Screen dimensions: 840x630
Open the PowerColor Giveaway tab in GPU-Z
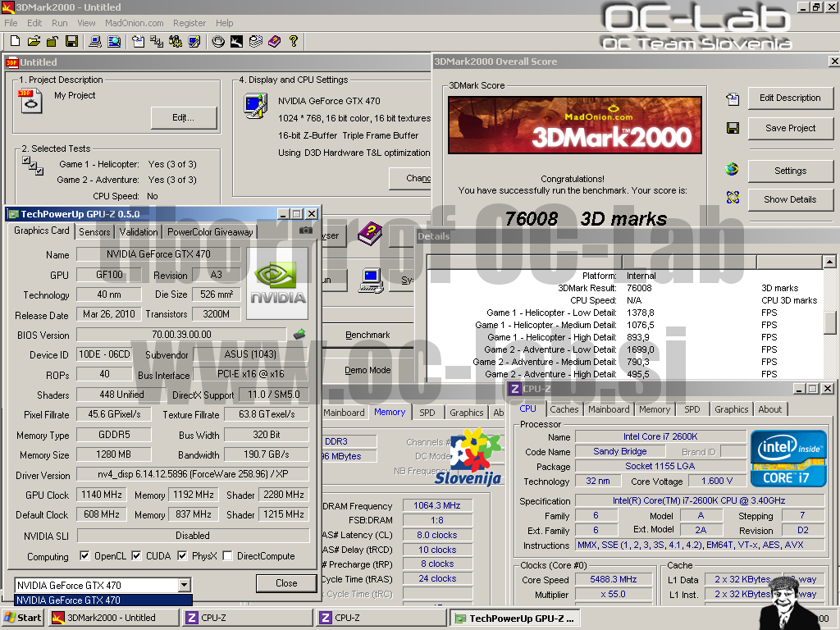(x=210, y=232)
